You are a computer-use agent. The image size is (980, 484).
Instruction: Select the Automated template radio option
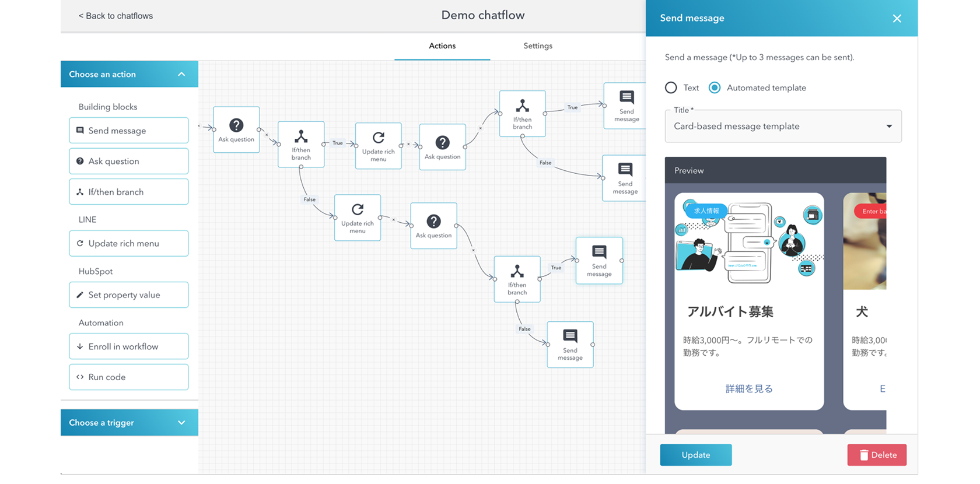click(x=715, y=87)
